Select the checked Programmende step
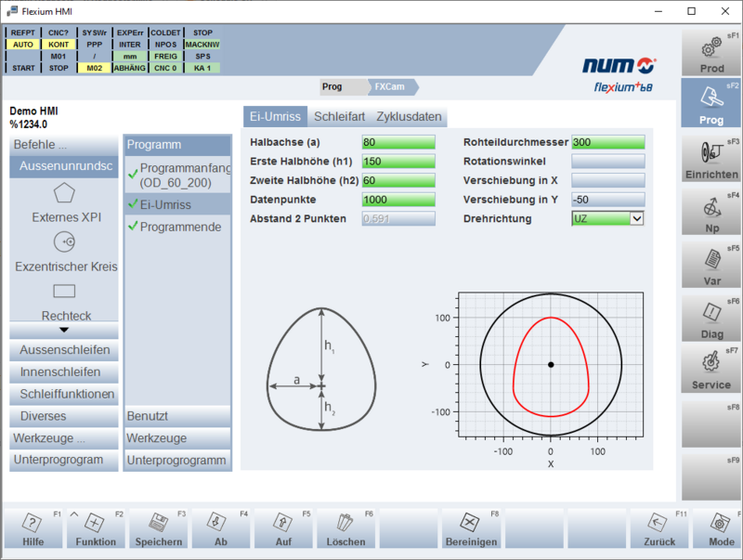Image resolution: width=743 pixels, height=560 pixels. 176,227
